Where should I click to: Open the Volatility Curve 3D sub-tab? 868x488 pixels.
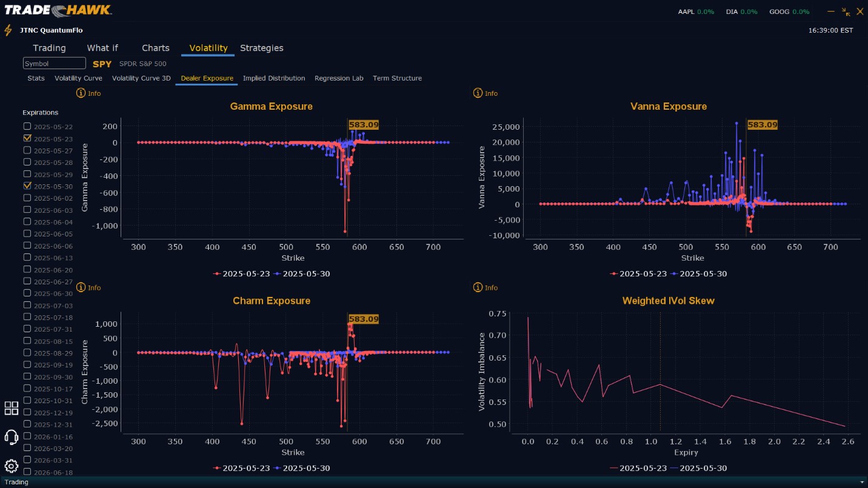tap(141, 78)
